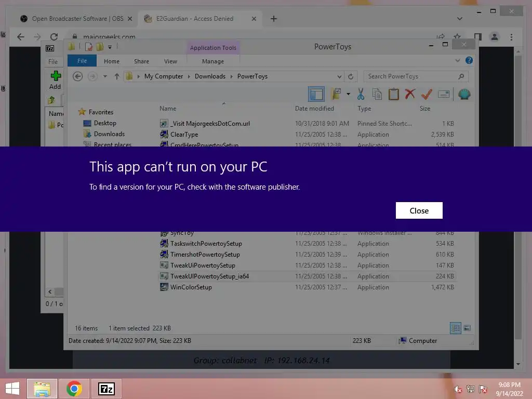
Task: Click the Email toolbar icon
Action: (x=444, y=94)
